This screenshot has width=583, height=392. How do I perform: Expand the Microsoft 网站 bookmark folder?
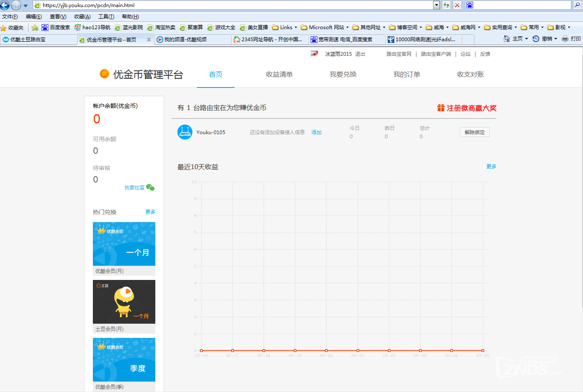pos(324,27)
